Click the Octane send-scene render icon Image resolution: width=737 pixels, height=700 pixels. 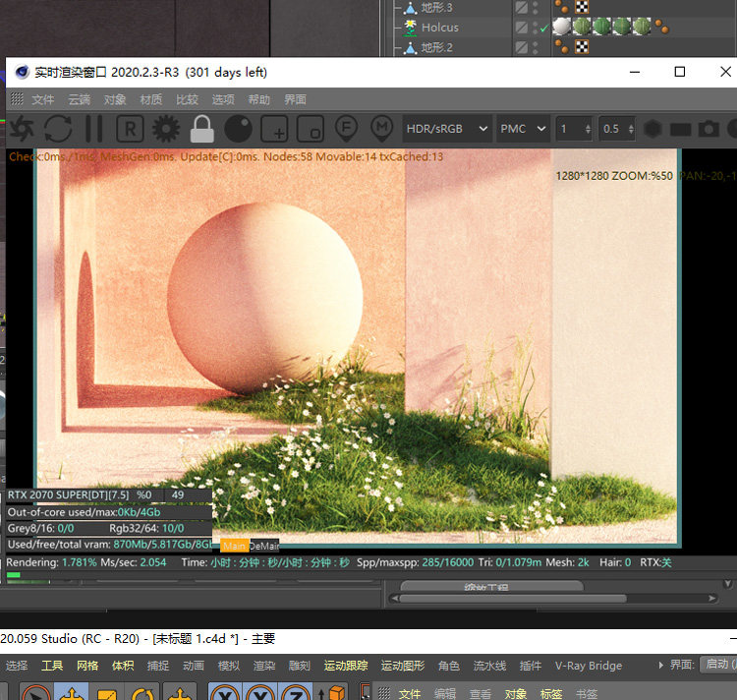coord(22,129)
